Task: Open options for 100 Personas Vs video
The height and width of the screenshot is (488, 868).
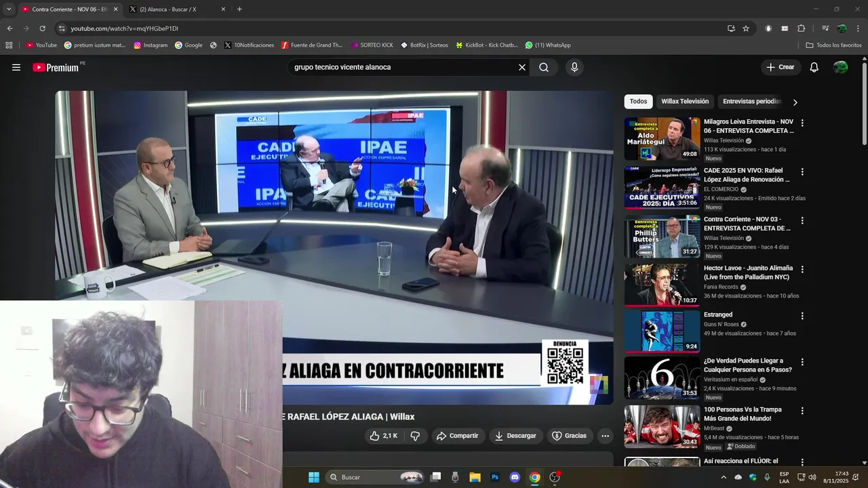Action: pos(802,411)
